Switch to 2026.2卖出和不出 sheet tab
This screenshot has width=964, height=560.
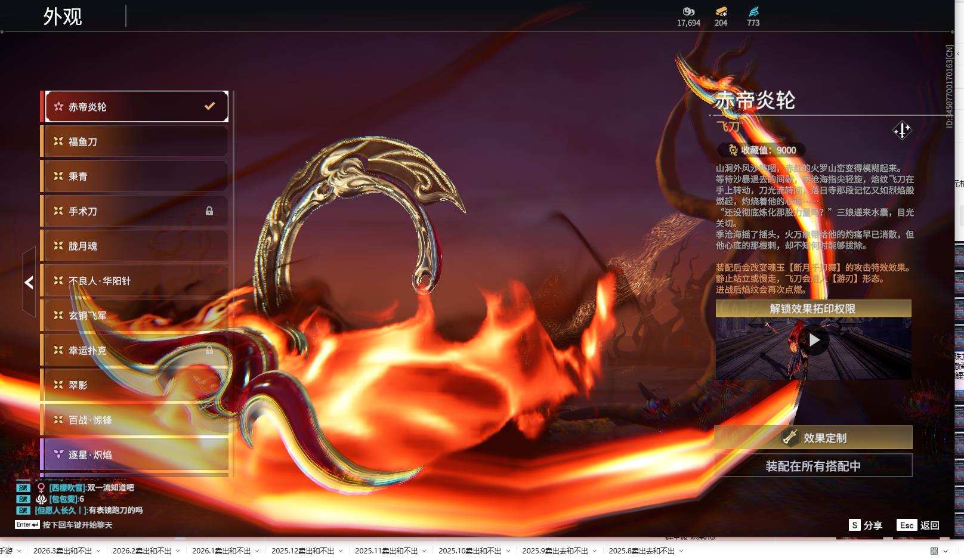[x=142, y=551]
